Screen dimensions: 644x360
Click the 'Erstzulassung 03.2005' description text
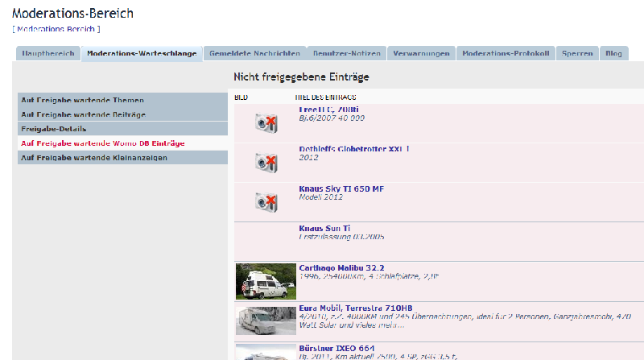[341, 237]
